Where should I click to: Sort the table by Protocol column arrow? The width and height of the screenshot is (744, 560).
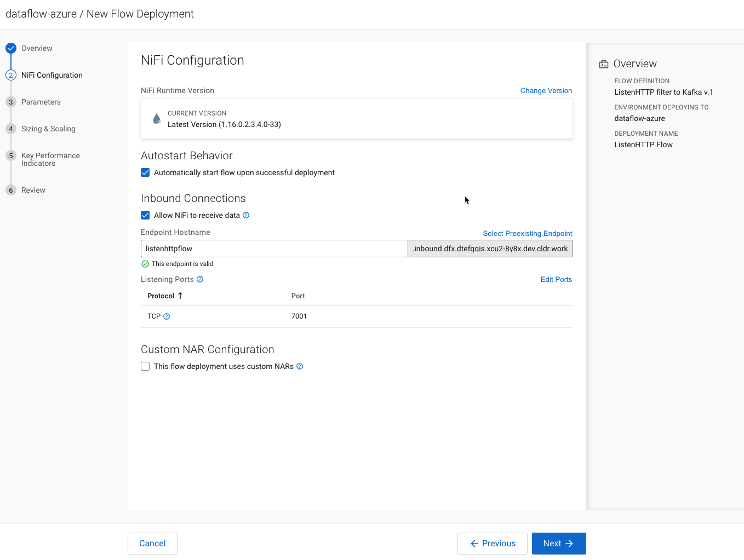tap(180, 296)
